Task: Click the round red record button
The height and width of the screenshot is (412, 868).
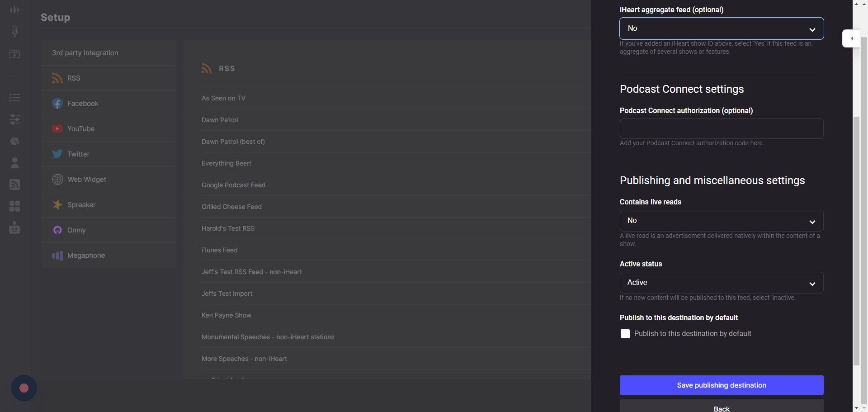Action: click(x=24, y=388)
